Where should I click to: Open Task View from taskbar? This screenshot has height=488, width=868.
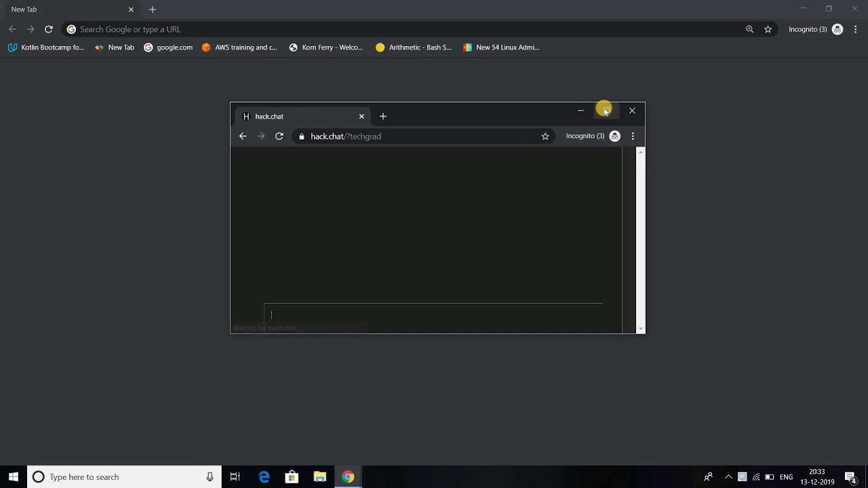[235, 477]
